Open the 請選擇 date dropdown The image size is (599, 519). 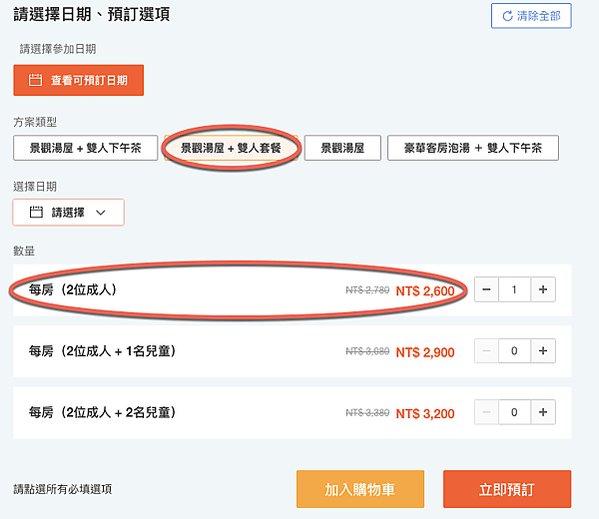click(68, 212)
